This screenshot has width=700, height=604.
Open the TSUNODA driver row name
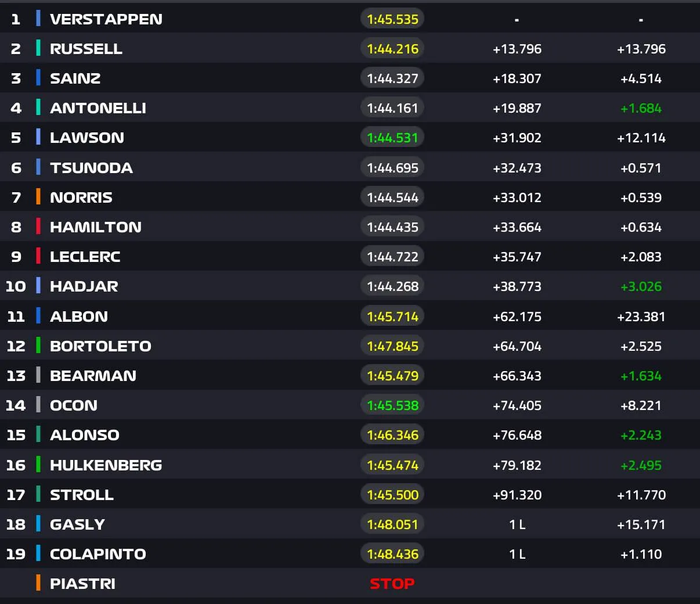[91, 168]
